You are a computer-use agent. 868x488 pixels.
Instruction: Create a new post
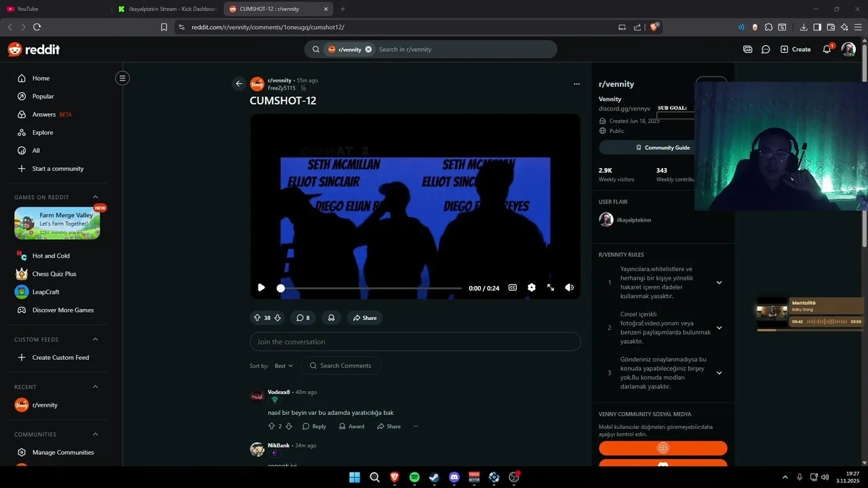tap(795, 49)
